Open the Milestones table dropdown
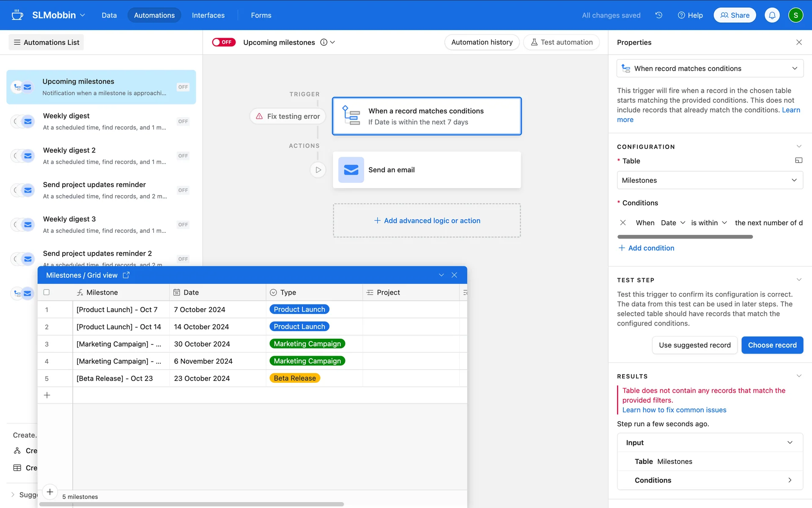 click(709, 180)
